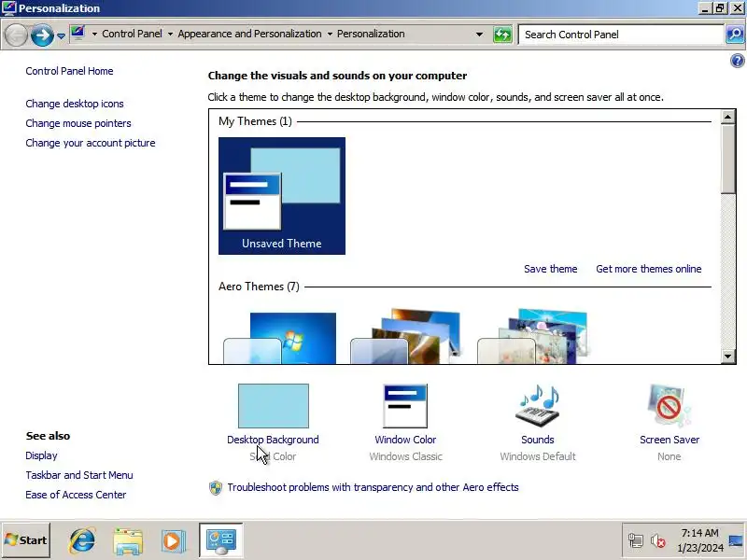Select the Unsaved Theme thumbnail
The width and height of the screenshot is (747, 560).
[282, 196]
